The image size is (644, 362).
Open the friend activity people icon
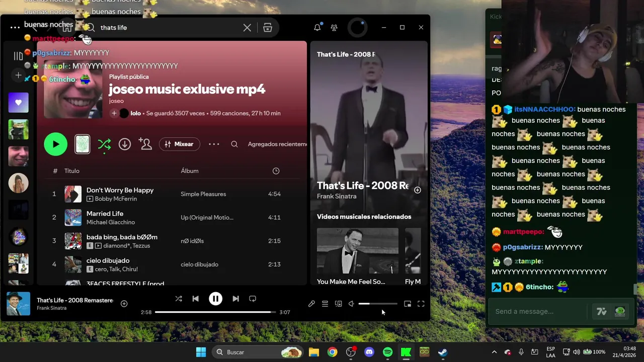pos(335,28)
